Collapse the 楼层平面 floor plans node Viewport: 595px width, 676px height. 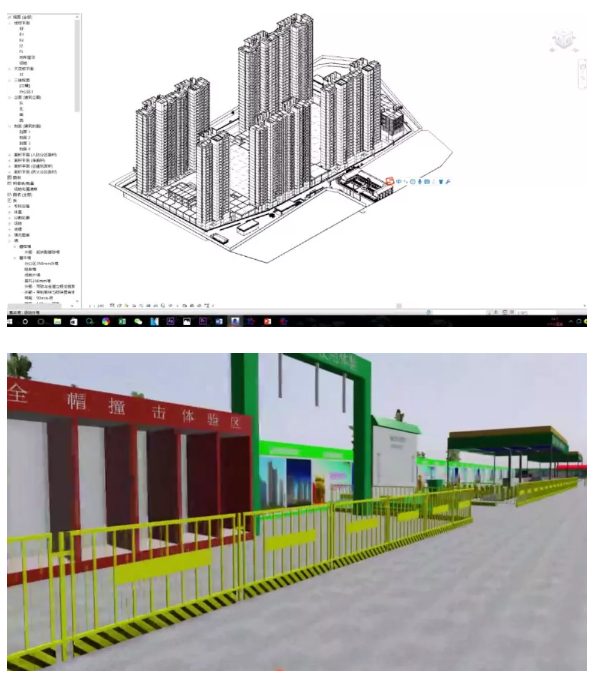click(10, 23)
